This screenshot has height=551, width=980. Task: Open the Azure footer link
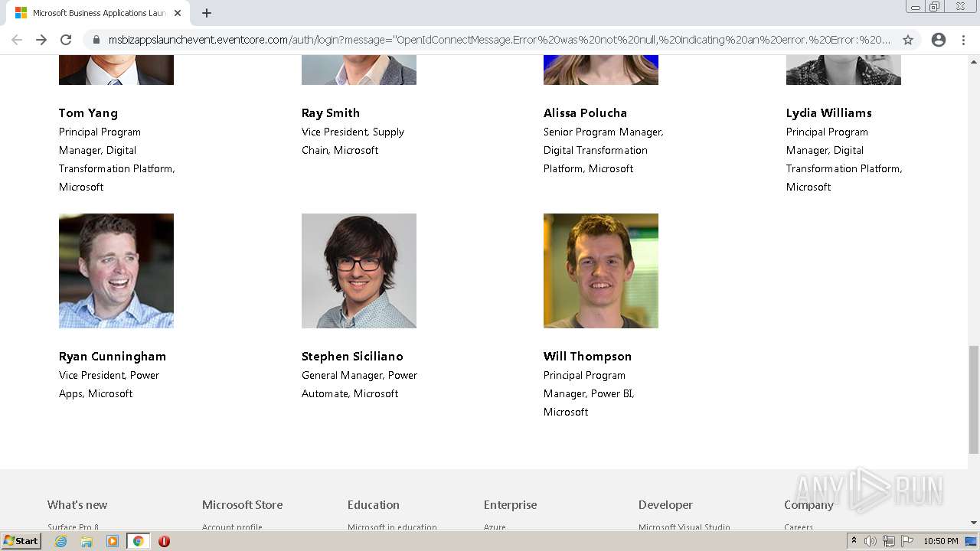click(495, 527)
